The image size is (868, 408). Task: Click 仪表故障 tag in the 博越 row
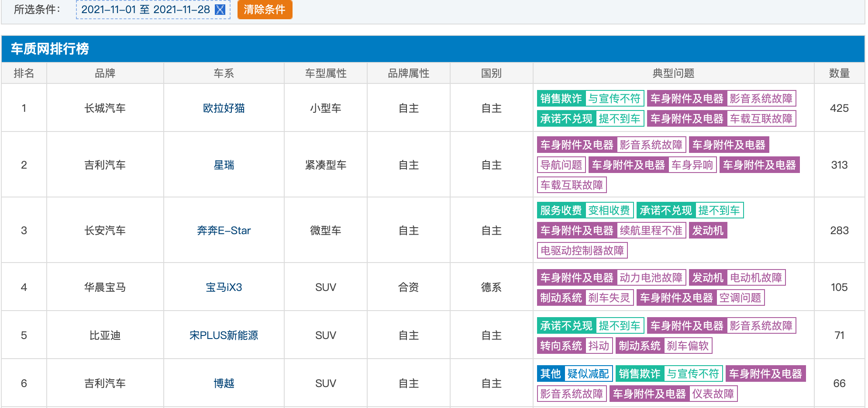point(713,394)
